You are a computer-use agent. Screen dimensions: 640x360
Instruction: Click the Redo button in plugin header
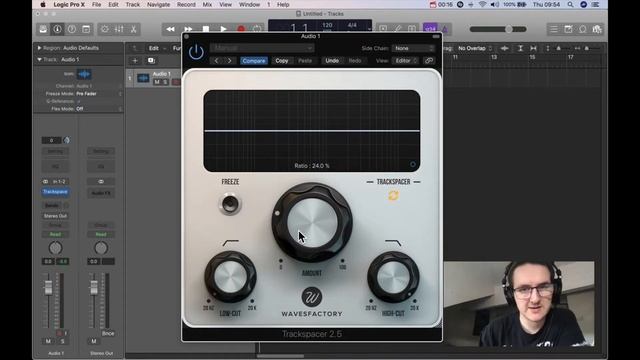[355, 61]
